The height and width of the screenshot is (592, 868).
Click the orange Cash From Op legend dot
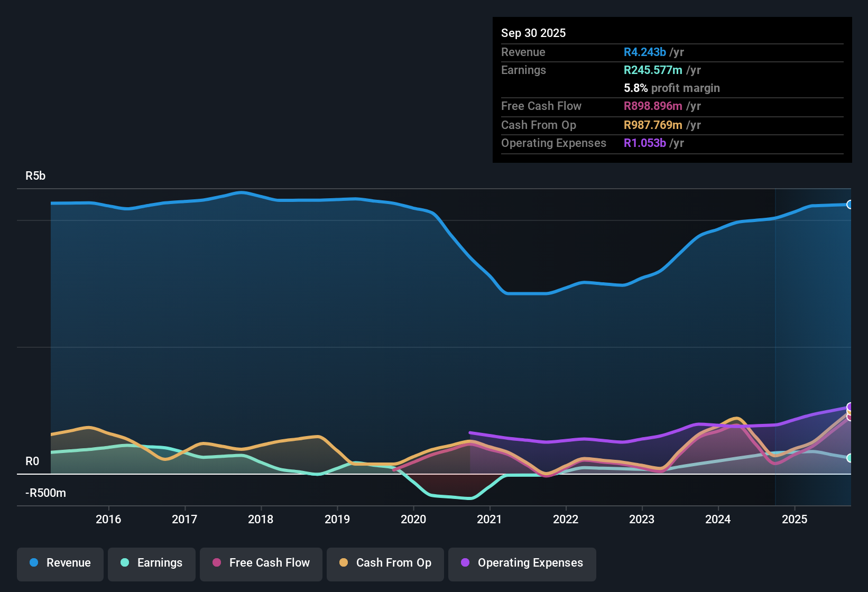point(344,563)
